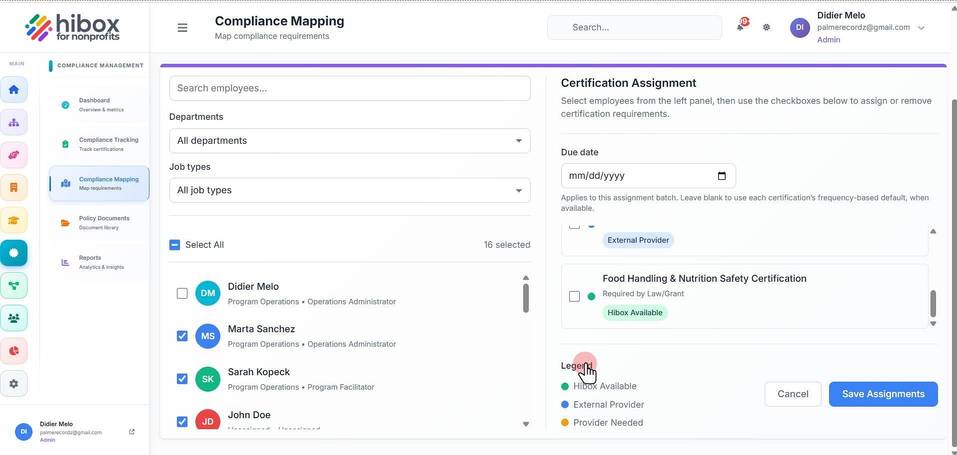Open calendar picker icon in due date
The height and width of the screenshot is (455, 957).
(x=722, y=176)
